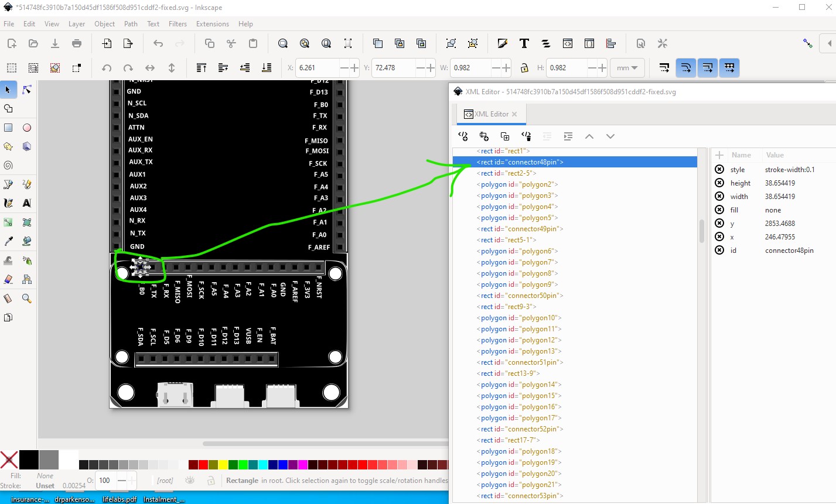Click the delete node icon in XML Editor

pos(526,136)
